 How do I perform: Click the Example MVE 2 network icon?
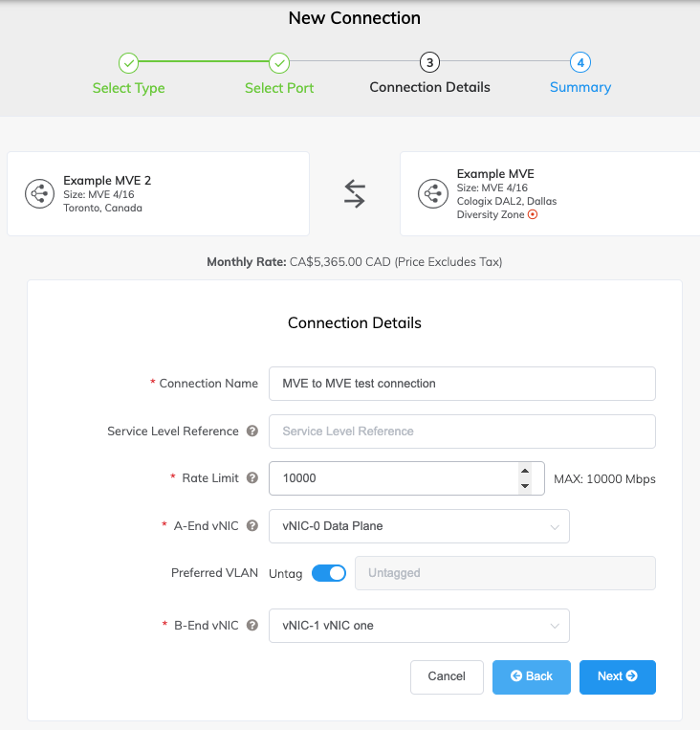pos(39,193)
